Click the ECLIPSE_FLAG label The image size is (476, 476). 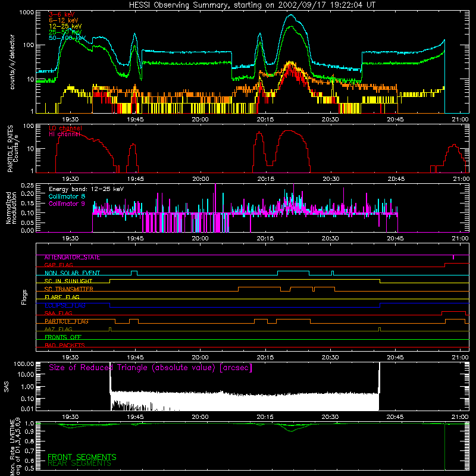65,305
